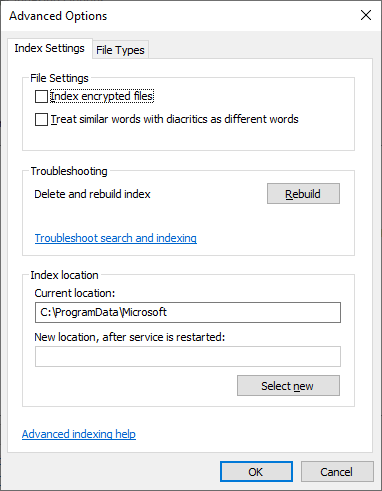The width and height of the screenshot is (382, 491).
Task: Click the Current location path field
Action: tap(188, 312)
